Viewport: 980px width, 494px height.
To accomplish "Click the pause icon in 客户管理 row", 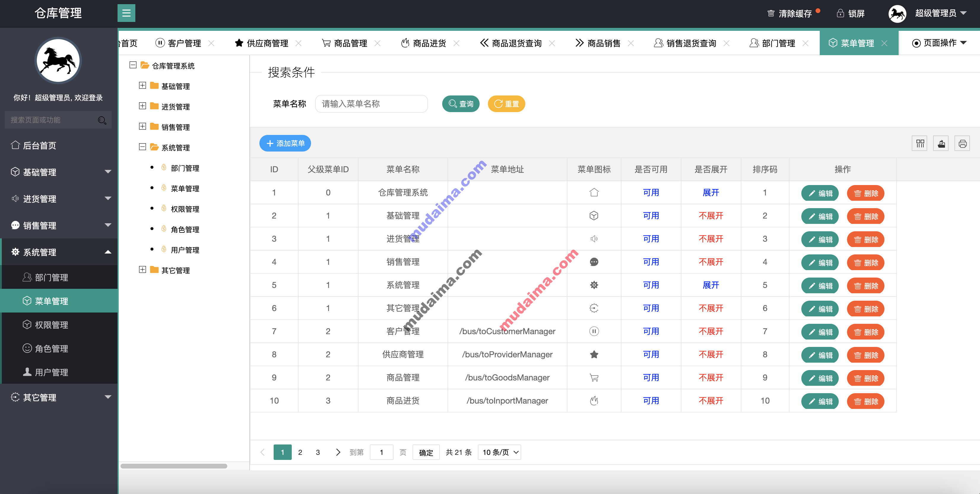I will tap(594, 332).
